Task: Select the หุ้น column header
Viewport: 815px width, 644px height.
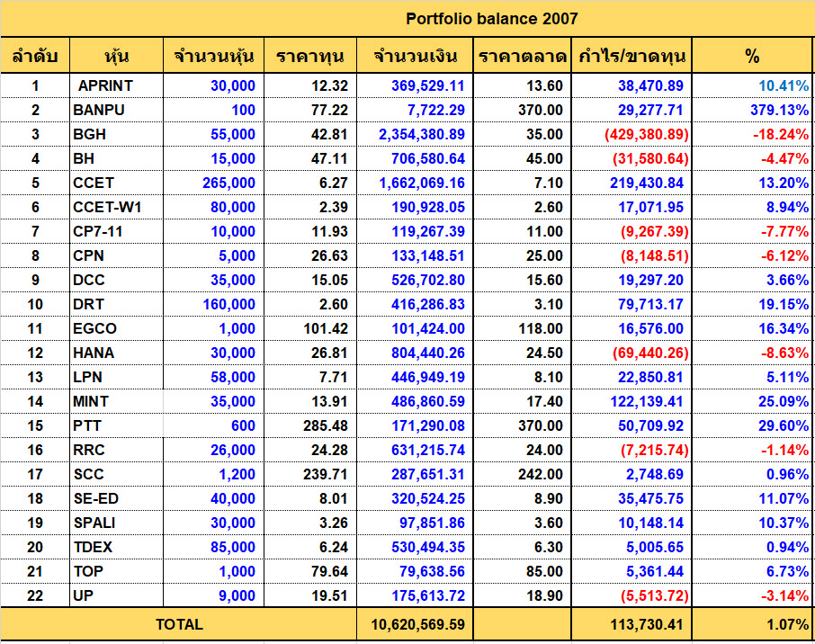Action: pyautogui.click(x=116, y=55)
